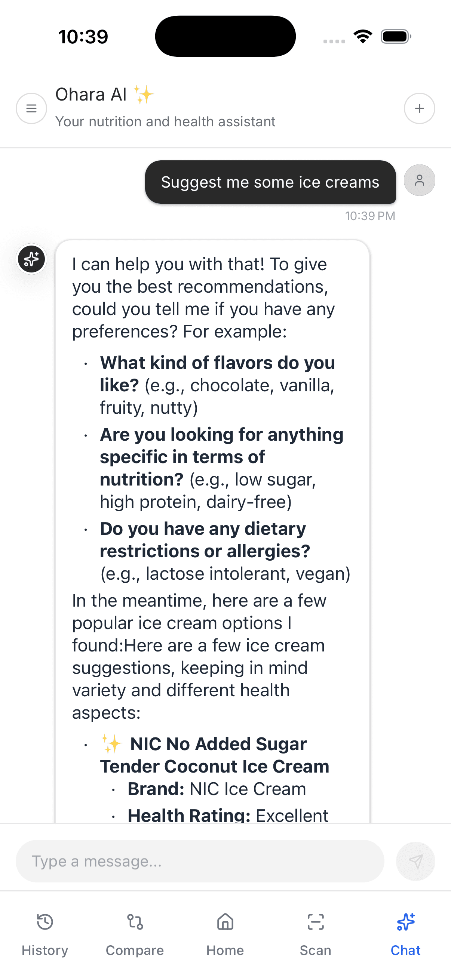This screenshot has height=980, width=451.
Task: Tap the 10:39 PM message timestamp
Action: click(x=370, y=216)
